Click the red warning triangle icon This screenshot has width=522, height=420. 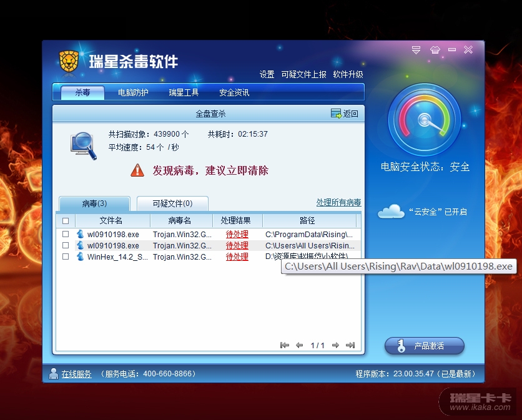tap(137, 170)
